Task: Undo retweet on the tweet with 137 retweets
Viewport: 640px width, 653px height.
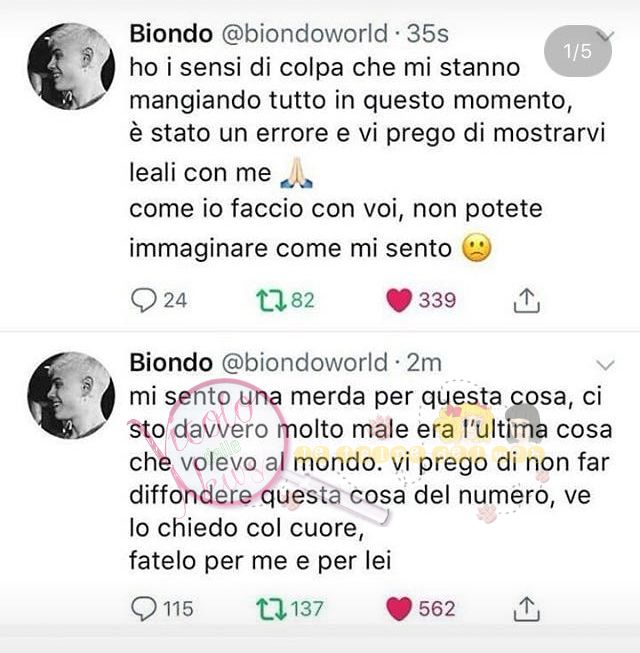Action: pyautogui.click(x=271, y=609)
